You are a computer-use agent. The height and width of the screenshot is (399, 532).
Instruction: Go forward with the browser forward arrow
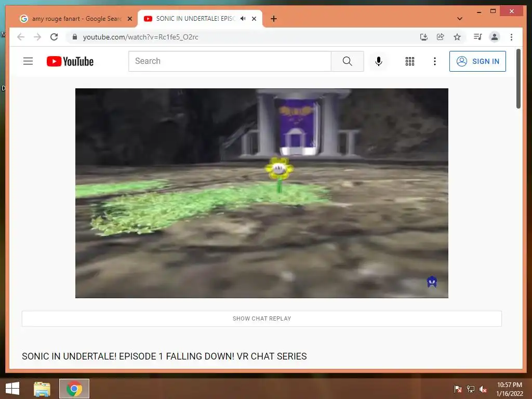37,37
